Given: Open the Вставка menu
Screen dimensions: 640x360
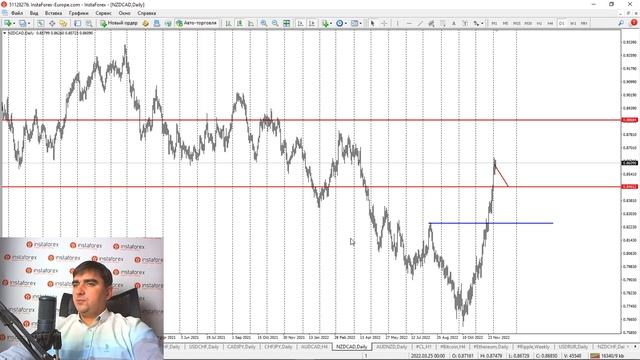Looking at the screenshot, I should [x=53, y=13].
